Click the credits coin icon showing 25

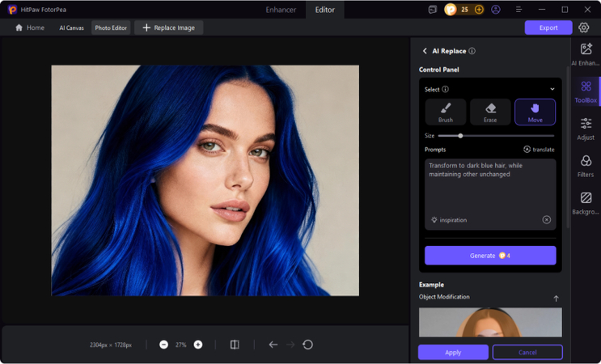(x=451, y=10)
